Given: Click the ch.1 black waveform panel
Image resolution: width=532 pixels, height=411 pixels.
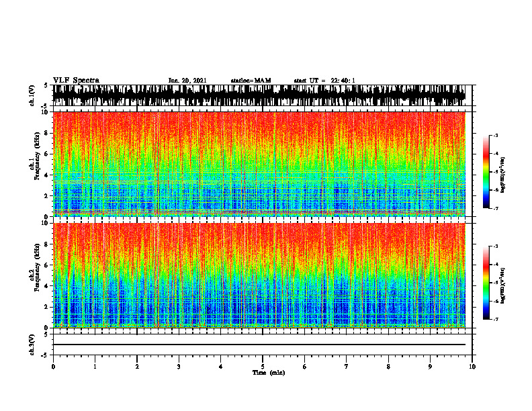Looking at the screenshot, I should pyautogui.click(x=259, y=95).
